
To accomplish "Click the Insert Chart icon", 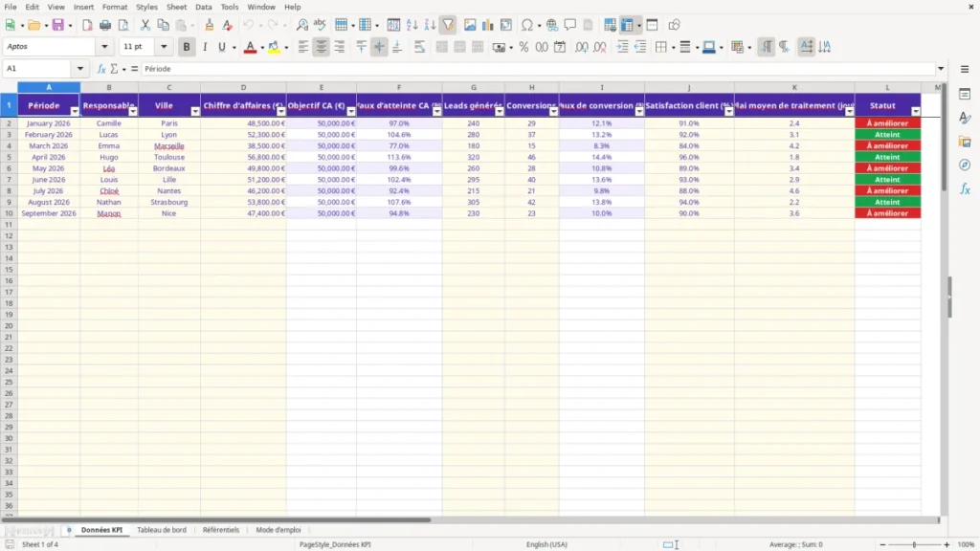I will tap(487, 25).
